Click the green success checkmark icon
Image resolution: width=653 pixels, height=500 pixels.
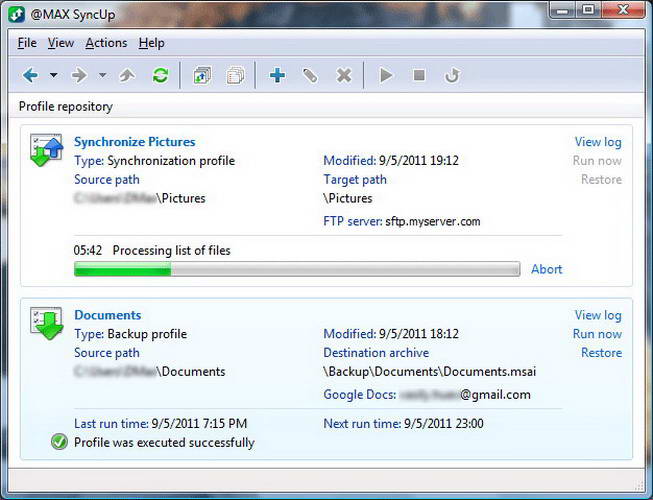coord(59,442)
